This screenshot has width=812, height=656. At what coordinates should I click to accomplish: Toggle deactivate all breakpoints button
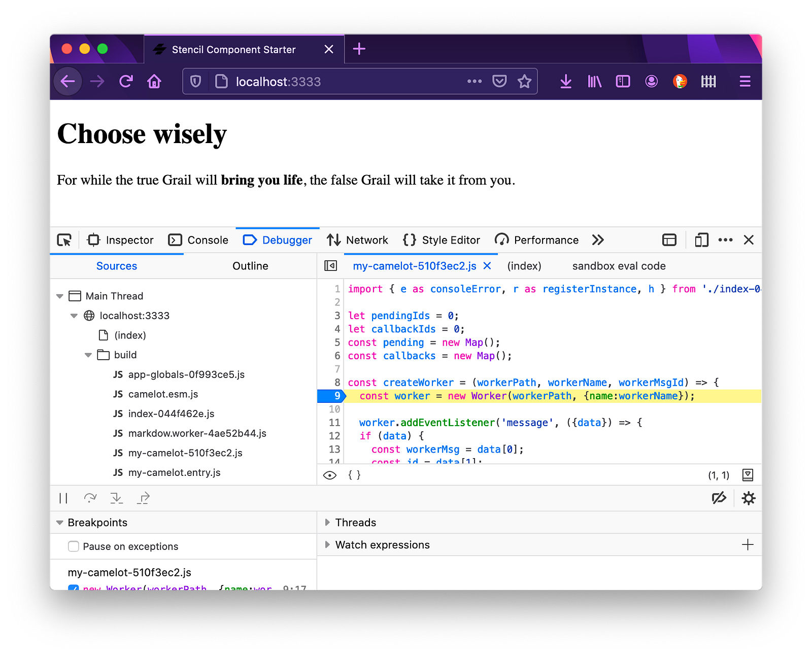pos(719,498)
